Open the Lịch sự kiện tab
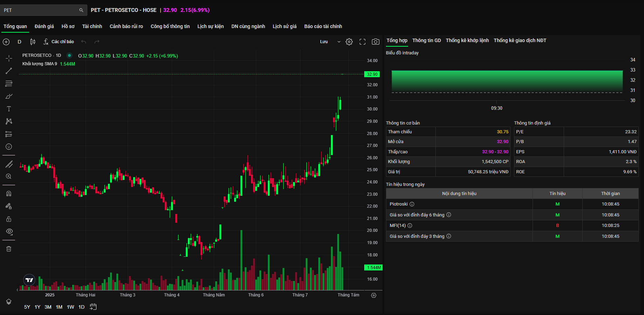 coord(210,26)
